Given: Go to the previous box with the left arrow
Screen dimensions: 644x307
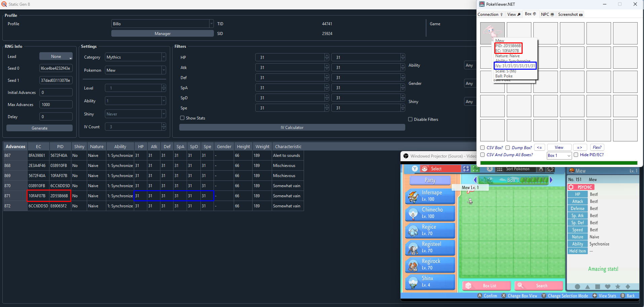Looking at the screenshot, I should (x=475, y=180).
